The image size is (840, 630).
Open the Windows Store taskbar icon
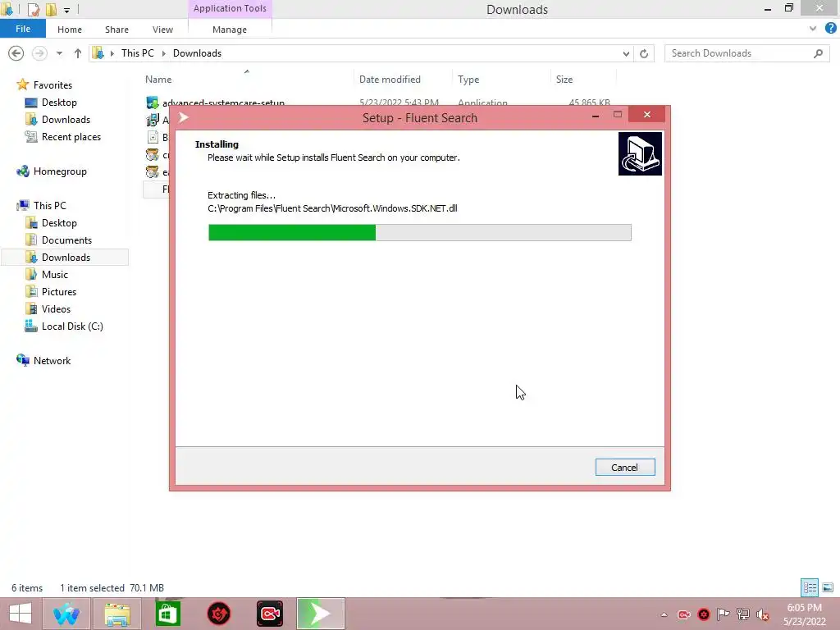(167, 614)
